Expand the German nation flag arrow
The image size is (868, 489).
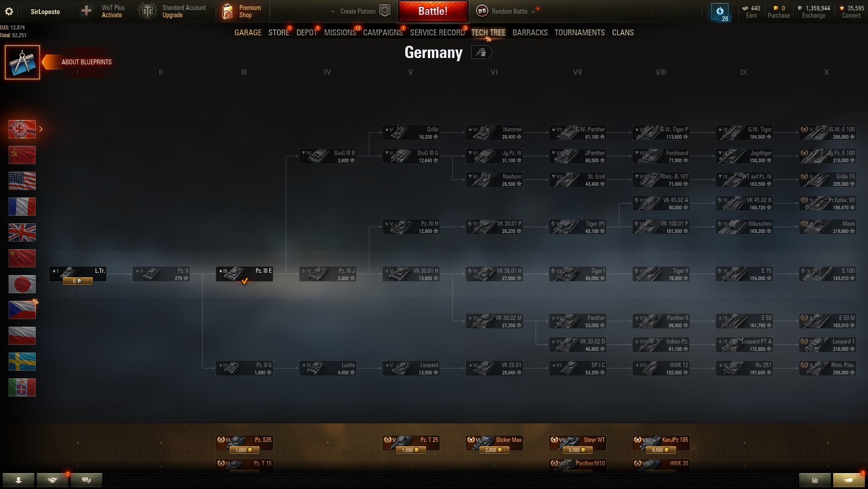(41, 129)
